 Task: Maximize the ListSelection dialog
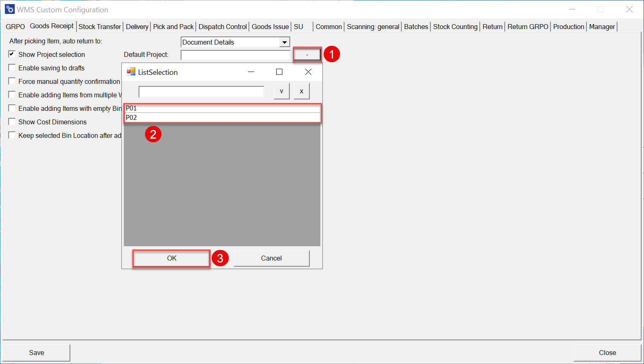(x=280, y=72)
